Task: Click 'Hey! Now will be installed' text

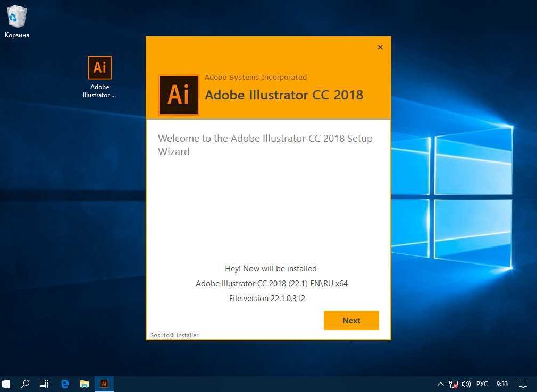Action: point(271,269)
